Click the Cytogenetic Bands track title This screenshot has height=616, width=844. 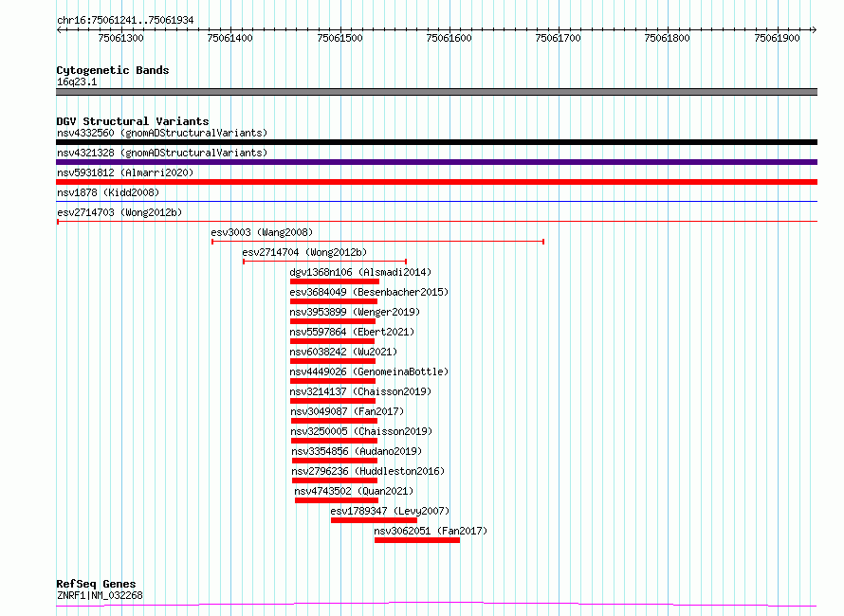[113, 70]
